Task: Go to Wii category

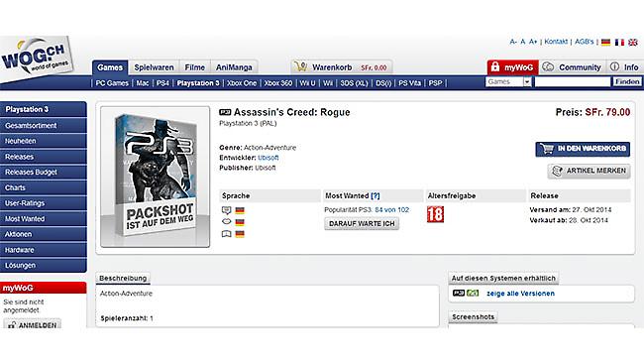Action: (328, 83)
